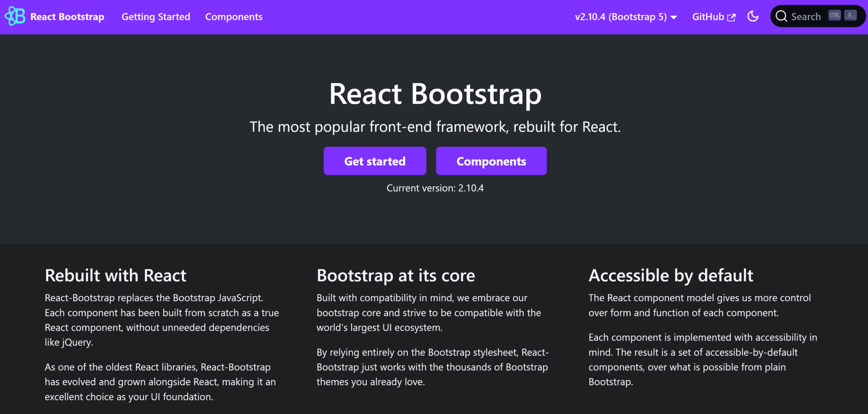868x414 pixels.
Task: Open the GitHub link in the navbar
Action: (x=708, y=17)
